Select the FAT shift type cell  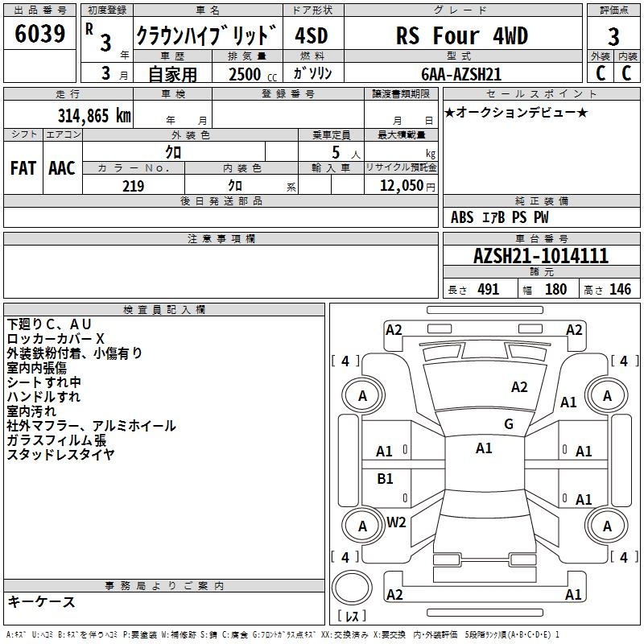point(23,167)
